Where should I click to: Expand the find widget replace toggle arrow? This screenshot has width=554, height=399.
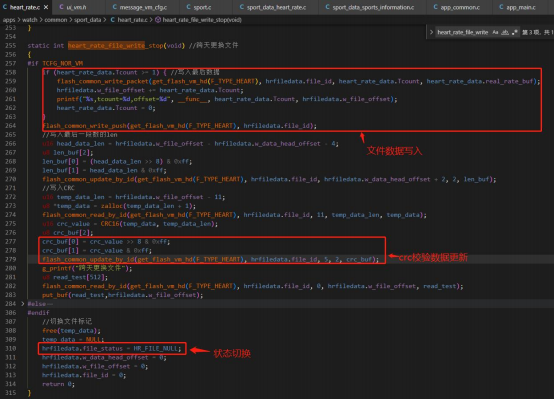point(431,32)
